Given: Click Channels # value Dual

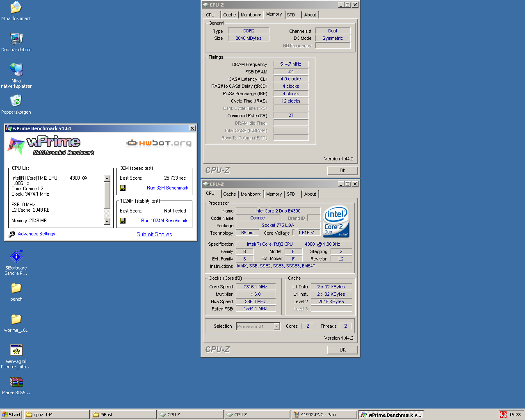Looking at the screenshot, I should pos(333,31).
